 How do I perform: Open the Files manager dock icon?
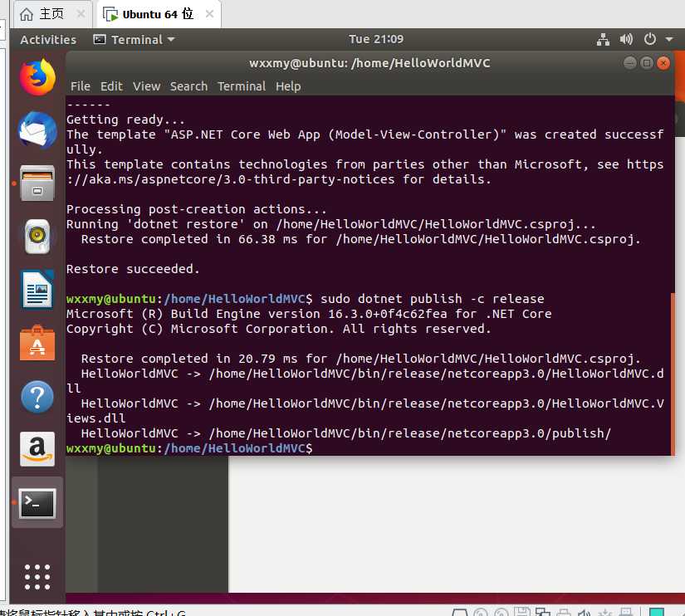(x=37, y=183)
